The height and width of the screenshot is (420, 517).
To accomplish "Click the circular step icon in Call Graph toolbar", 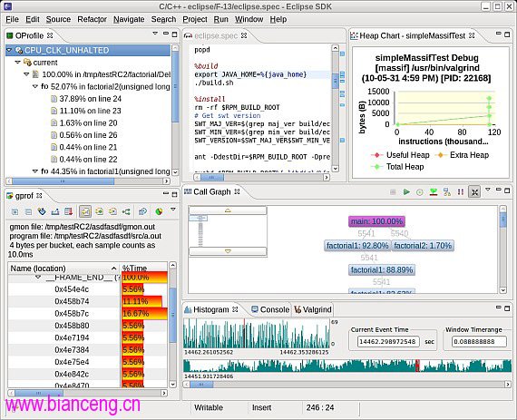I will [420, 192].
